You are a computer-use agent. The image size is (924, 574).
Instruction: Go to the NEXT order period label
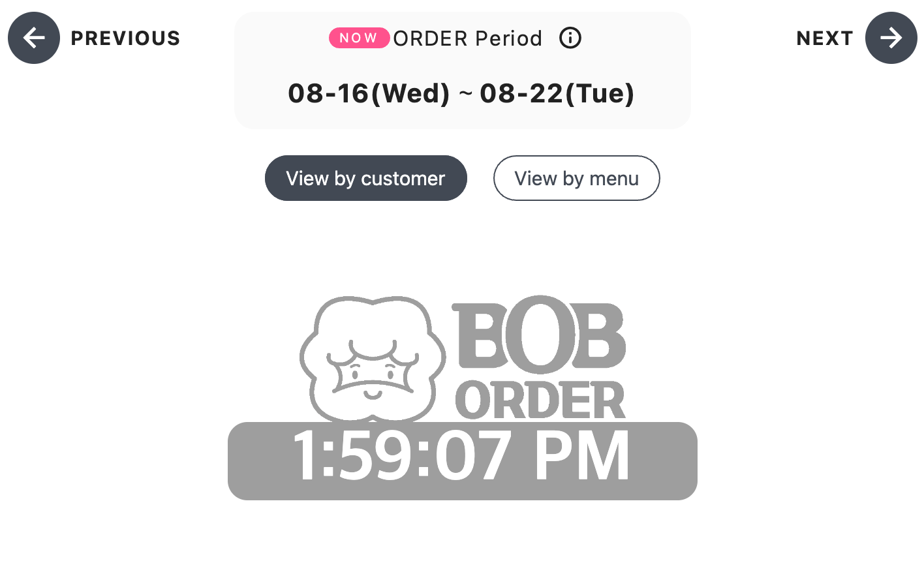[x=825, y=38]
